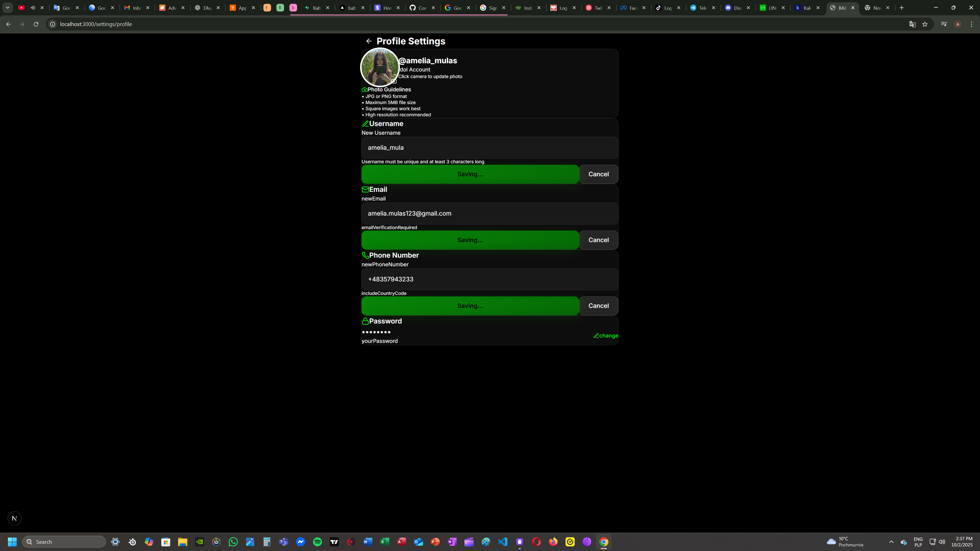The height and width of the screenshot is (551, 980).
Task: Click the phone number input field
Action: pos(490,279)
